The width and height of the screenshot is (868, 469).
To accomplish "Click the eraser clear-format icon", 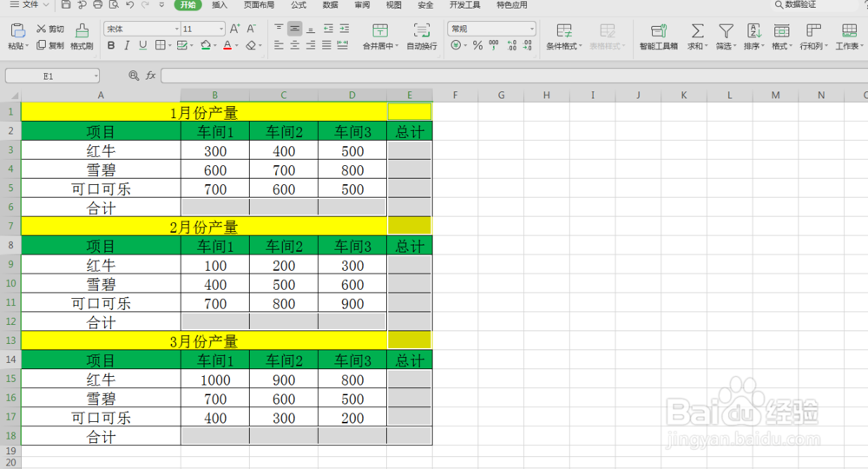I will [252, 45].
